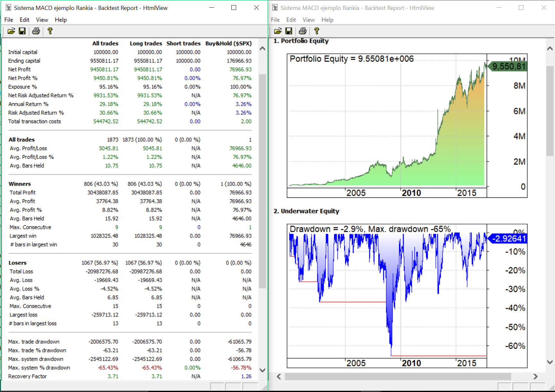Open Edit menu in left window
This screenshot has height=392, width=555.
(x=24, y=20)
